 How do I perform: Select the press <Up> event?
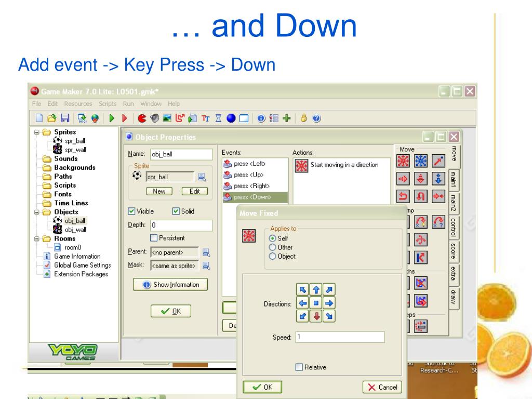coord(255,175)
